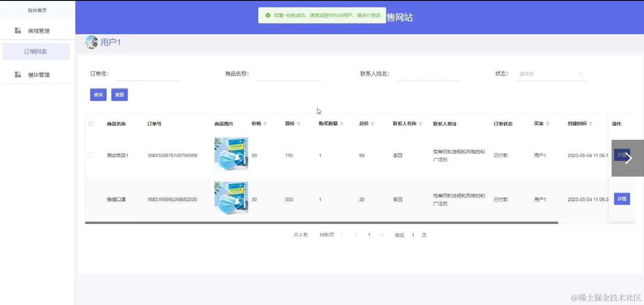Click success check icon in notification
Screen dimensions: 644x305
click(268, 15)
